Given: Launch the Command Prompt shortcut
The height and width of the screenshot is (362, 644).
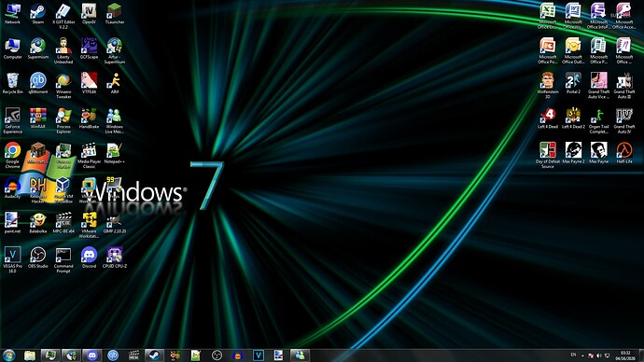Looking at the screenshot, I should tap(63, 259).
